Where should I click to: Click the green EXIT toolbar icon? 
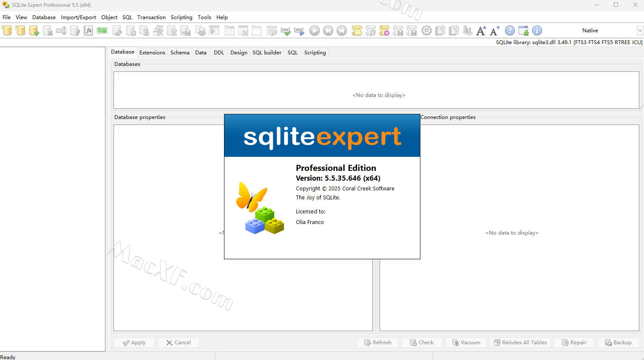[102, 31]
